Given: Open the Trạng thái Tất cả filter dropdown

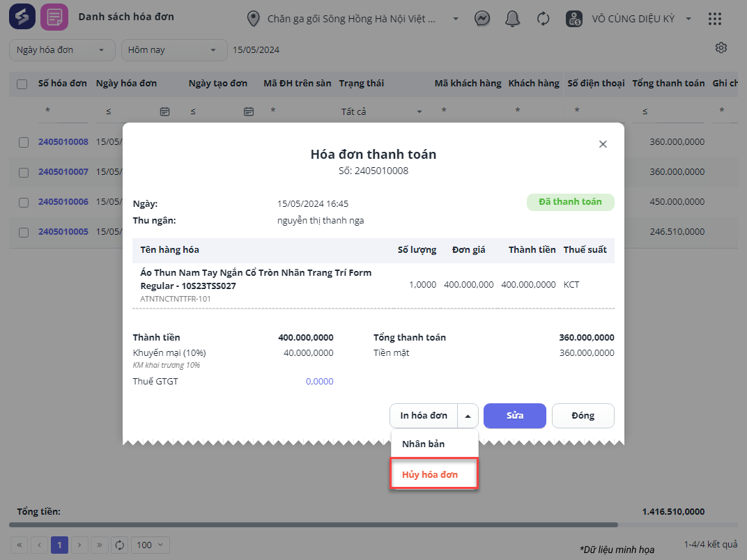Looking at the screenshot, I should click(381, 111).
